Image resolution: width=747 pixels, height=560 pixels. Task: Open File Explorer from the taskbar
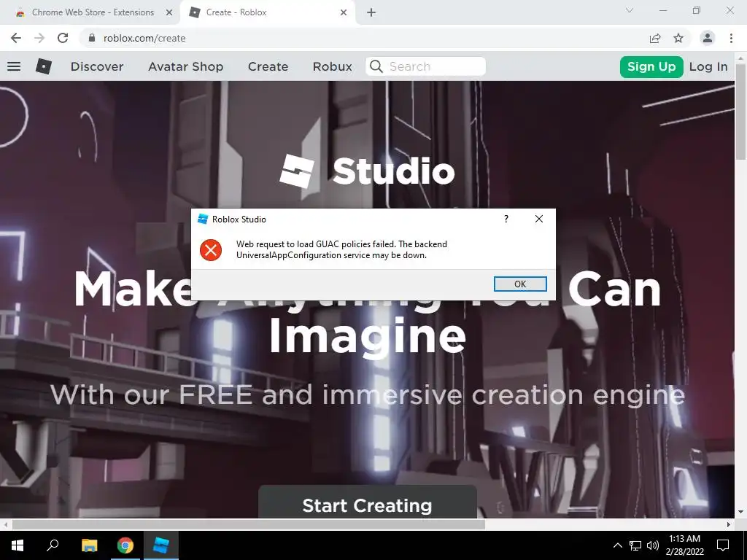coord(89,545)
